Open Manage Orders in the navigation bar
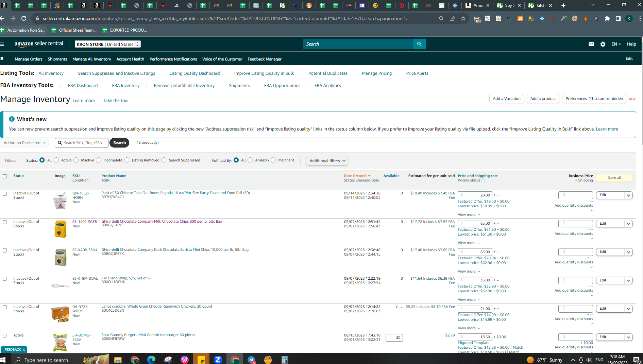This screenshot has height=364, width=643. [29, 59]
